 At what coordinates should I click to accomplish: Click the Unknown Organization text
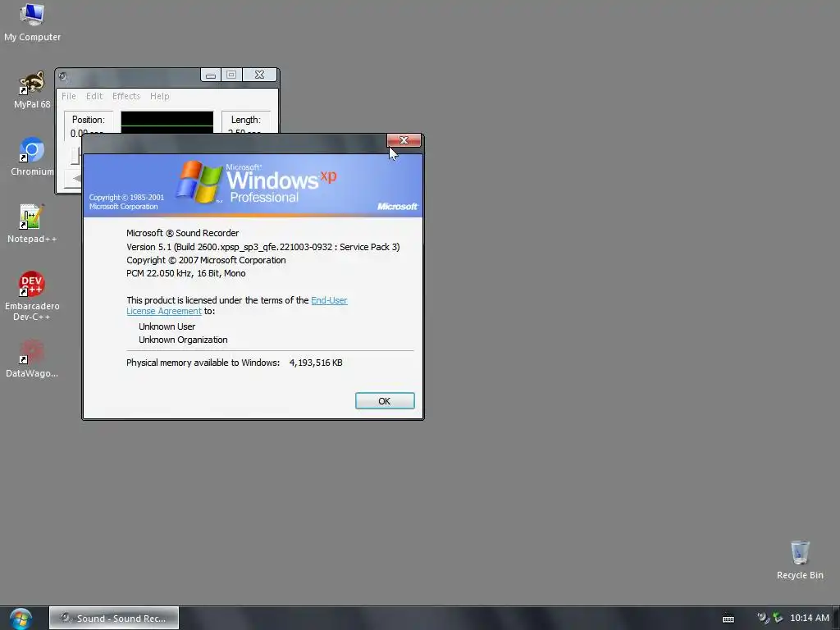183,340
